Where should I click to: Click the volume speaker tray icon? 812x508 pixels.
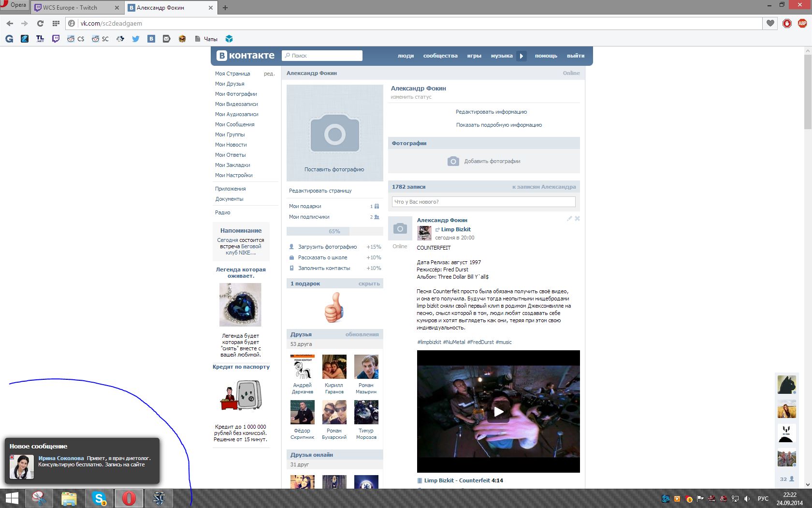click(747, 499)
